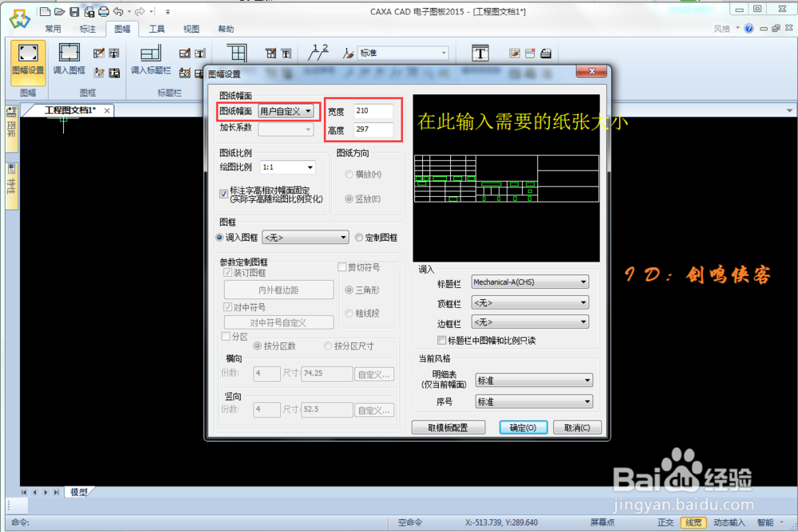Open the CAXA application logo menu
Image resolution: width=798 pixels, height=532 pixels.
coord(19,19)
